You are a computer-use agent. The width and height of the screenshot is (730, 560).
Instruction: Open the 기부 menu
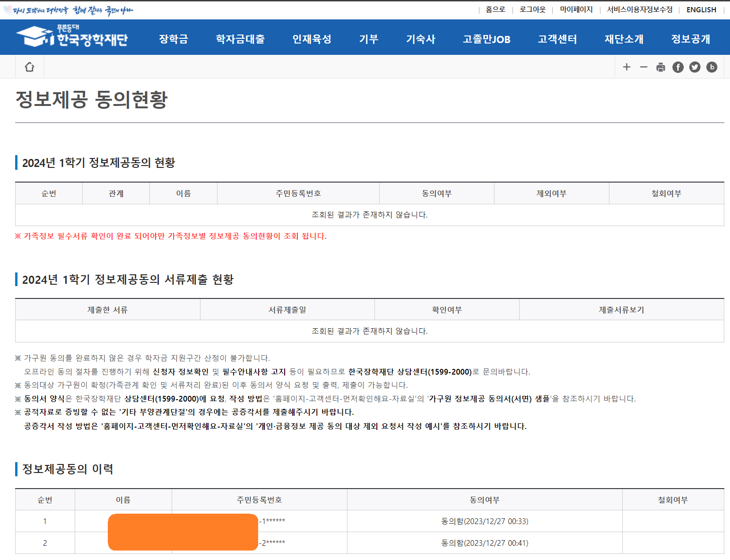pyautogui.click(x=368, y=39)
